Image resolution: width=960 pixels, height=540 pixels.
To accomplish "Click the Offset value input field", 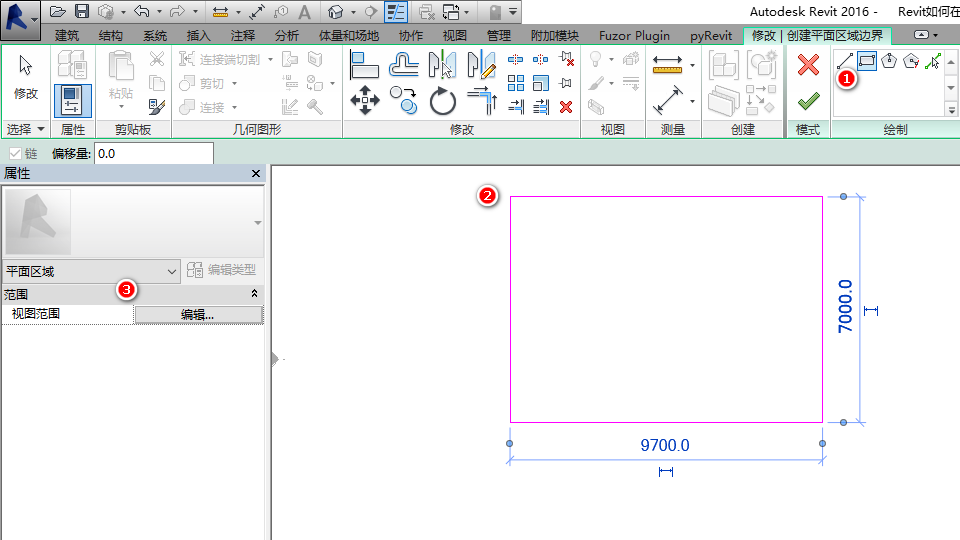I will (x=154, y=153).
